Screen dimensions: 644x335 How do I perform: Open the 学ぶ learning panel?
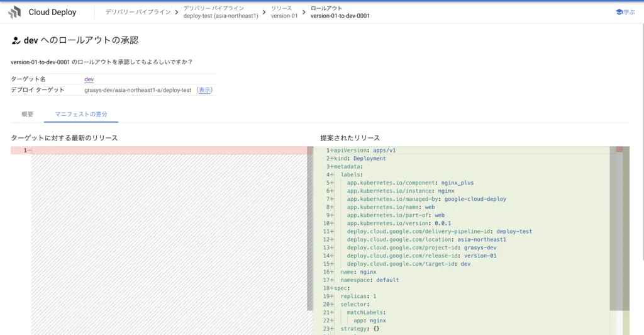(625, 12)
